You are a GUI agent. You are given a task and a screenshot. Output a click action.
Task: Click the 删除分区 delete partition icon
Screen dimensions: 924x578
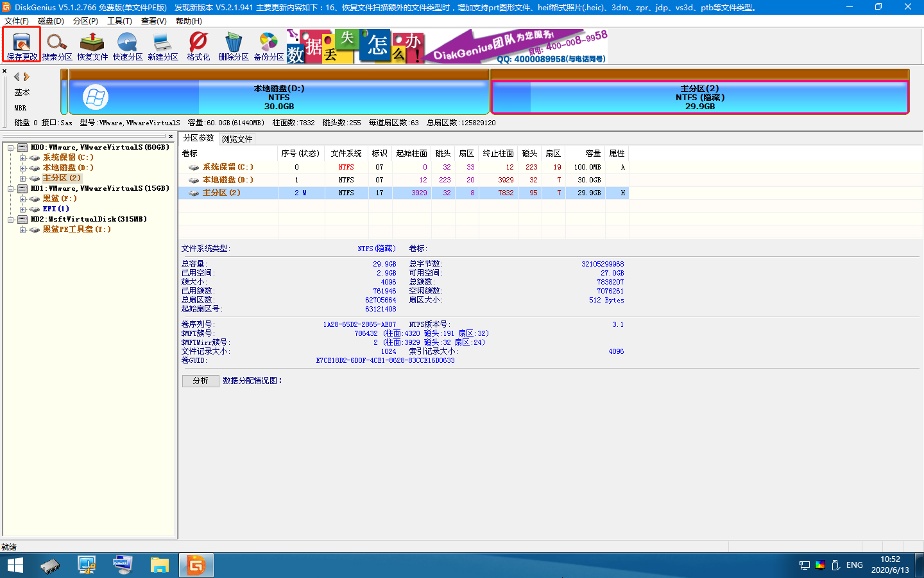234,45
